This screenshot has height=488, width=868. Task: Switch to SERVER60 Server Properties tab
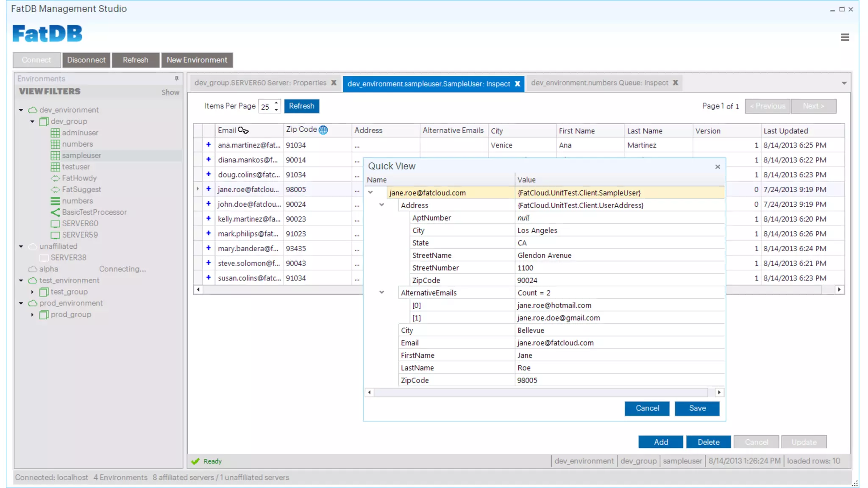pos(260,83)
